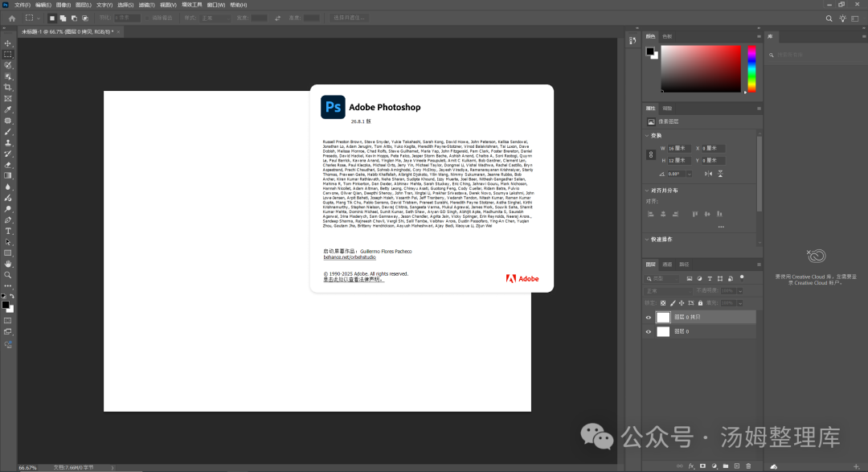Viewport: 868px width, 472px height.
Task: Click the Home icon in options bar
Action: pyautogui.click(x=11, y=18)
